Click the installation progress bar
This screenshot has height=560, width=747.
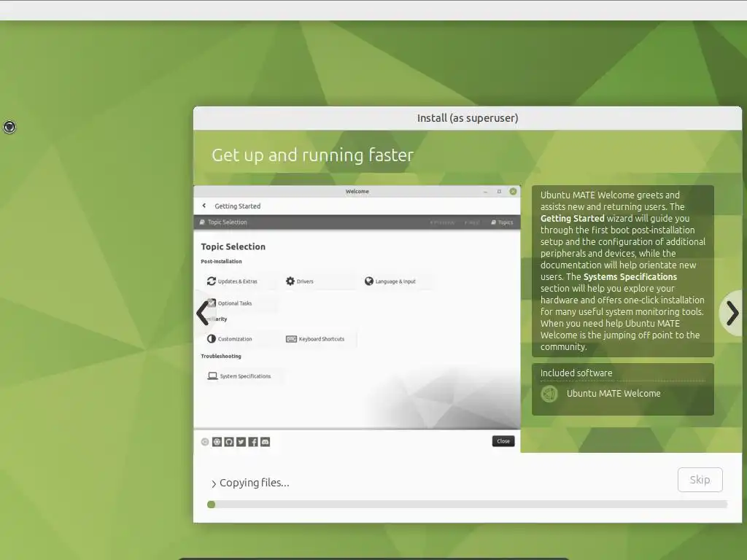[x=468, y=505]
